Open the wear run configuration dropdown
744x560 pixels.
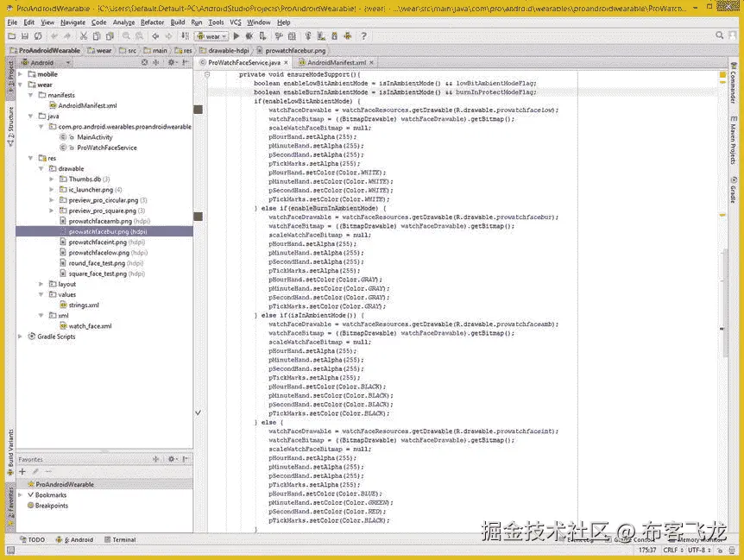212,36
